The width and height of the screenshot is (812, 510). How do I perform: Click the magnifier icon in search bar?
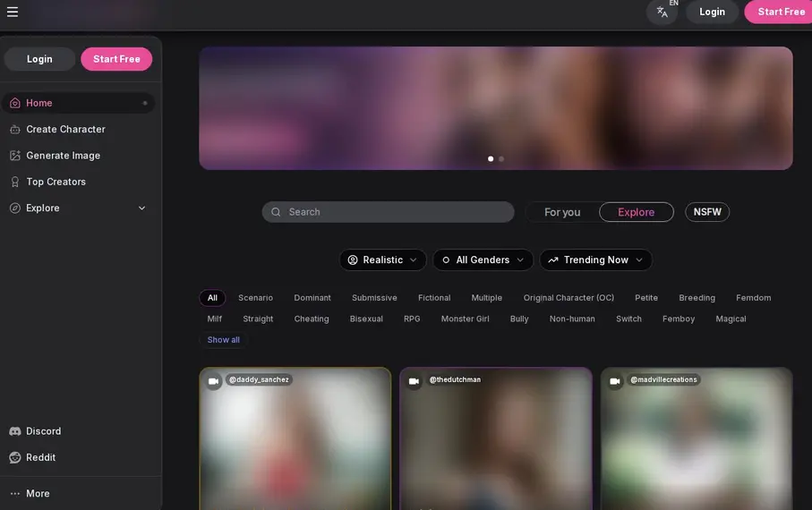276,212
